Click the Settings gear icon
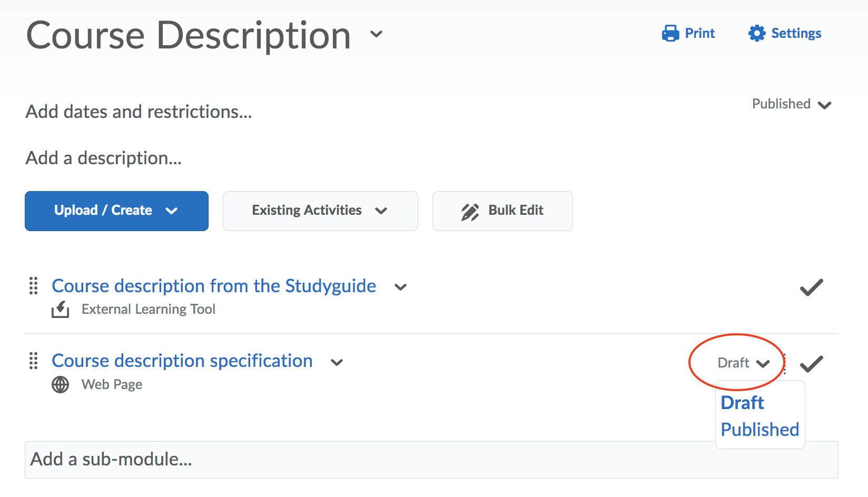Image resolution: width=868 pixels, height=497 pixels. (757, 33)
